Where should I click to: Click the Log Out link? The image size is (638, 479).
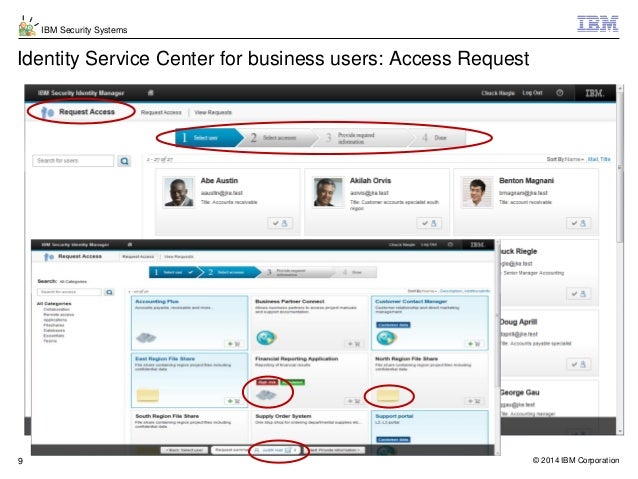(x=532, y=93)
